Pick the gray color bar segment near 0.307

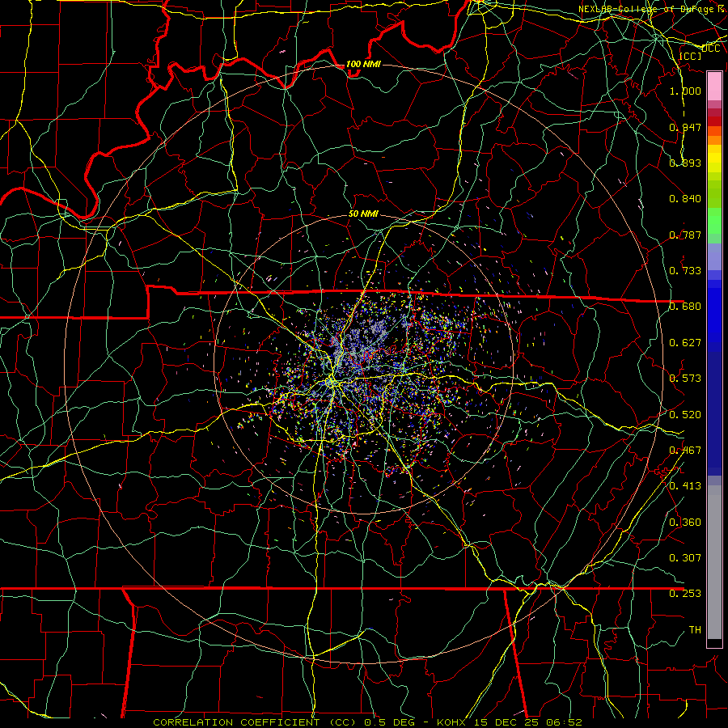coord(714,562)
